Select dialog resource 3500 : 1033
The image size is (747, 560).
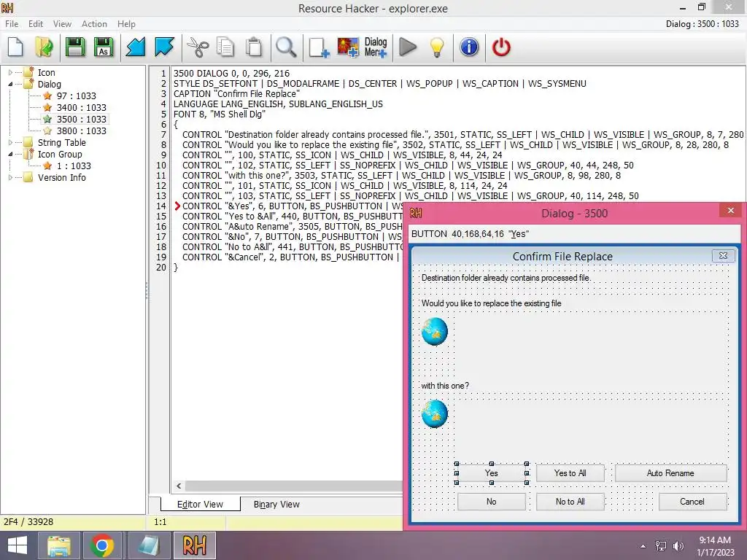tap(82, 119)
